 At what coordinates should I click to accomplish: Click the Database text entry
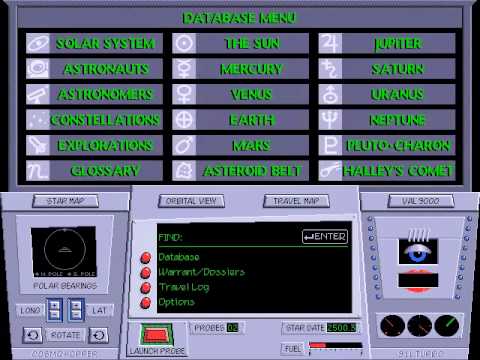click(179, 257)
